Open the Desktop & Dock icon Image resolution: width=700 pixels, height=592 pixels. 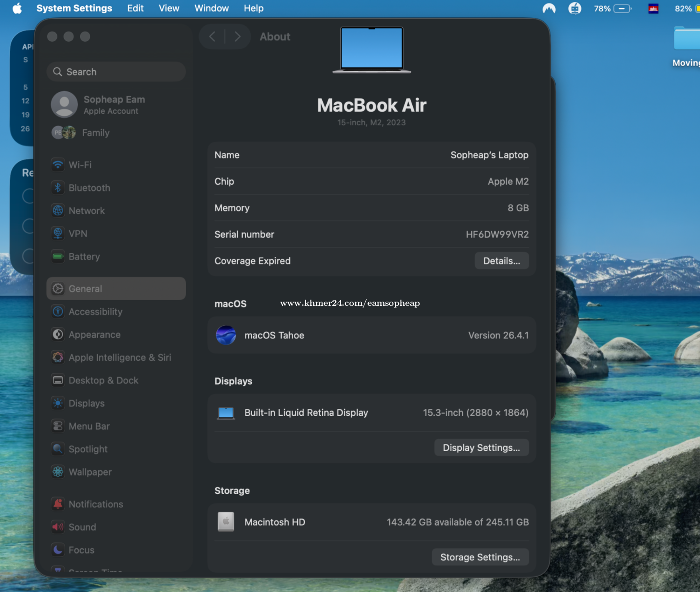click(58, 380)
